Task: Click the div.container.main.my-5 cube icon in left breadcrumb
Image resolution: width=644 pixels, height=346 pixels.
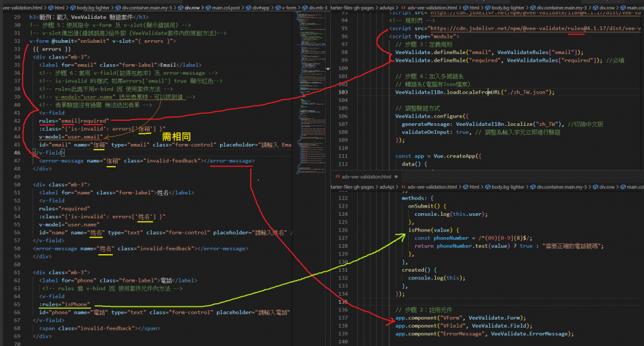Action: point(118,8)
